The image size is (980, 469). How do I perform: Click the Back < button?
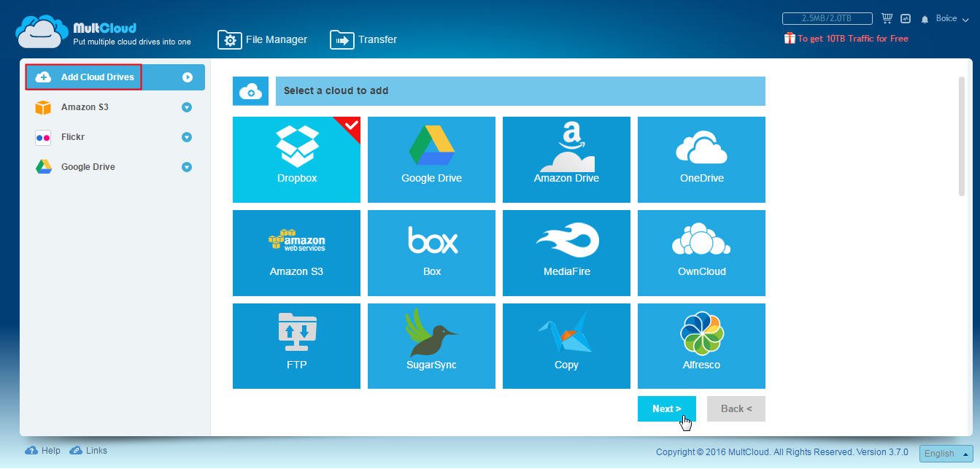736,409
